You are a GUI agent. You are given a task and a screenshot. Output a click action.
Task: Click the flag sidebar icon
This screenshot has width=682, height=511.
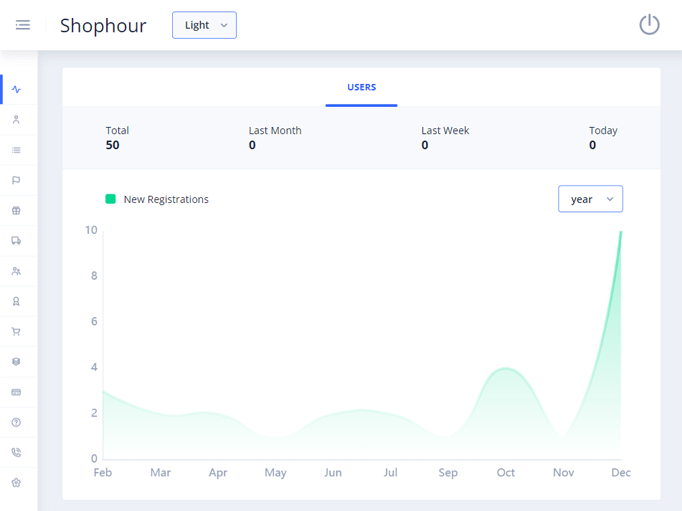coord(16,181)
